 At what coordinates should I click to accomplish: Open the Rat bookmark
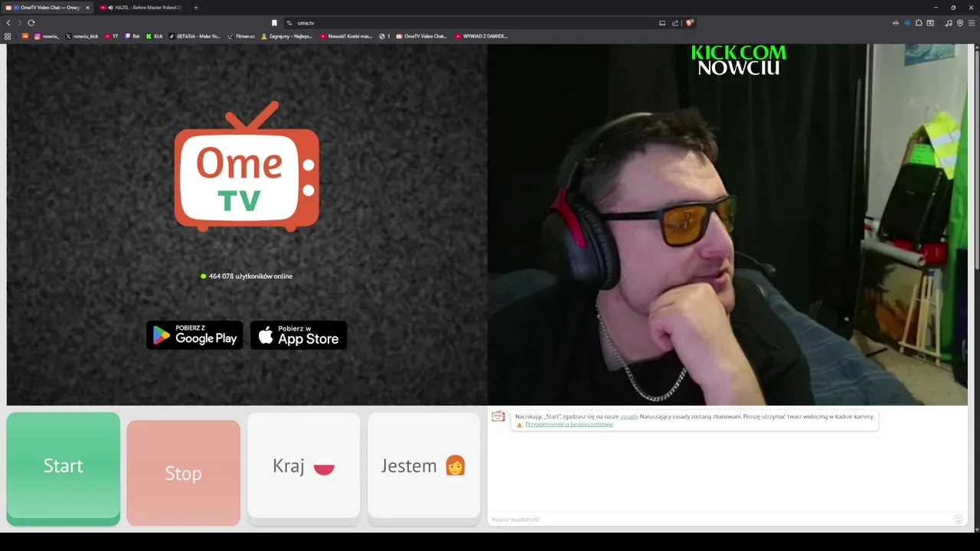(132, 36)
